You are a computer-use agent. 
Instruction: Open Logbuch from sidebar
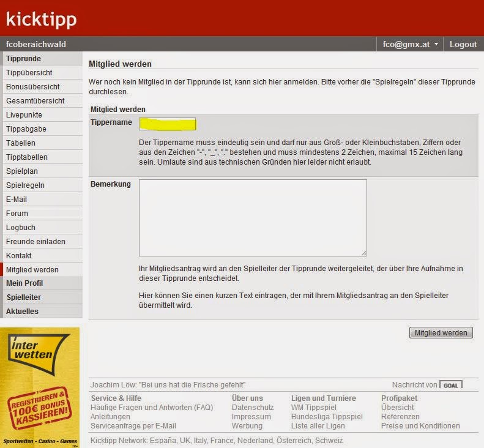click(x=43, y=228)
